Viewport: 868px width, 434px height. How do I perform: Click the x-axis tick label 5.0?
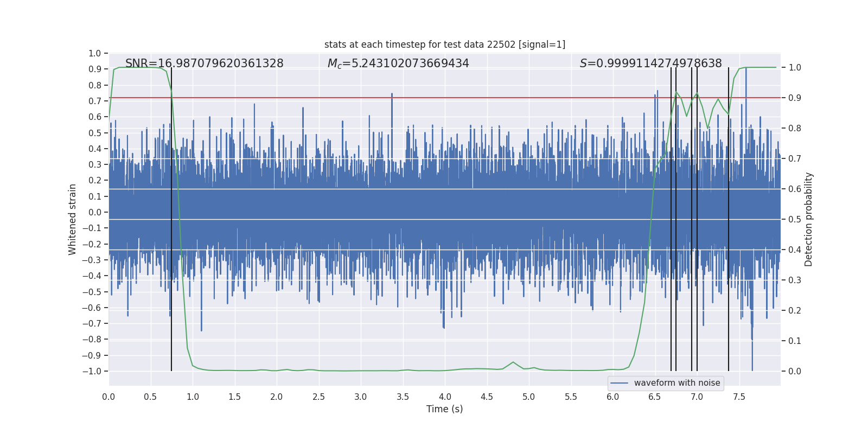[528, 397]
